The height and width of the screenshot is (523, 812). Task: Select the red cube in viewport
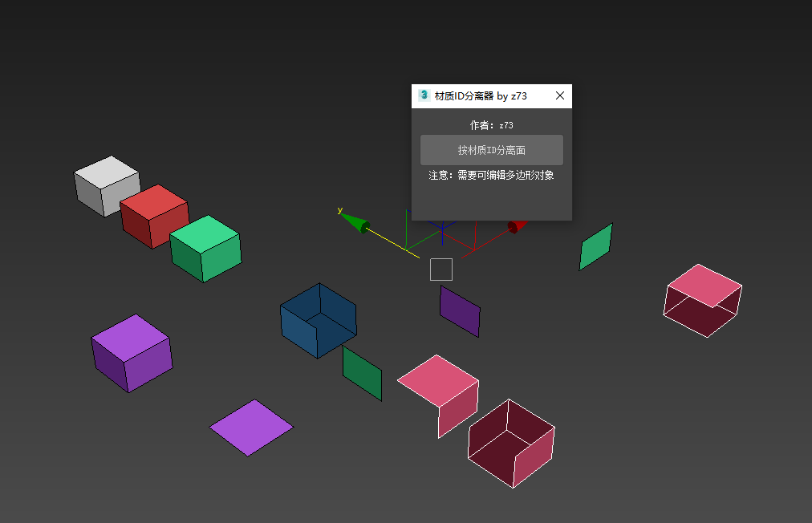156,217
